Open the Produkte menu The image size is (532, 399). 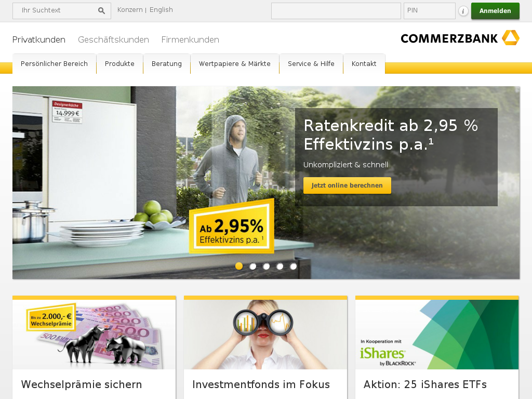tap(120, 64)
